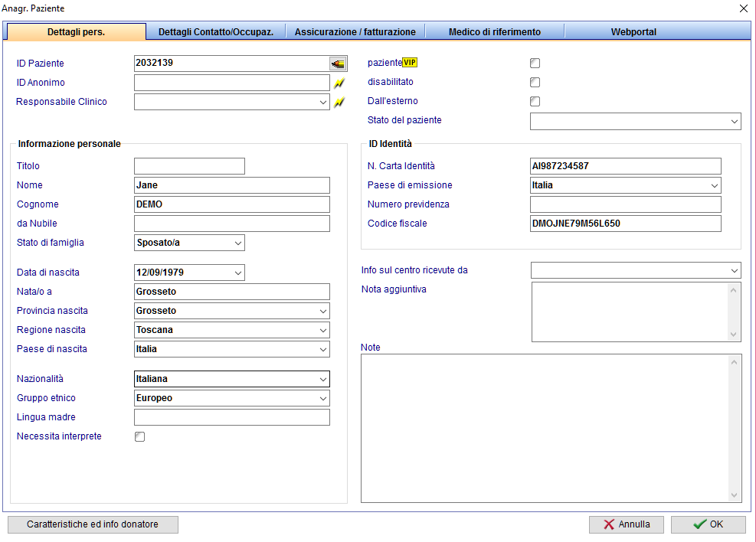
Task: Click the Codice fiscale label
Action: [x=398, y=224]
